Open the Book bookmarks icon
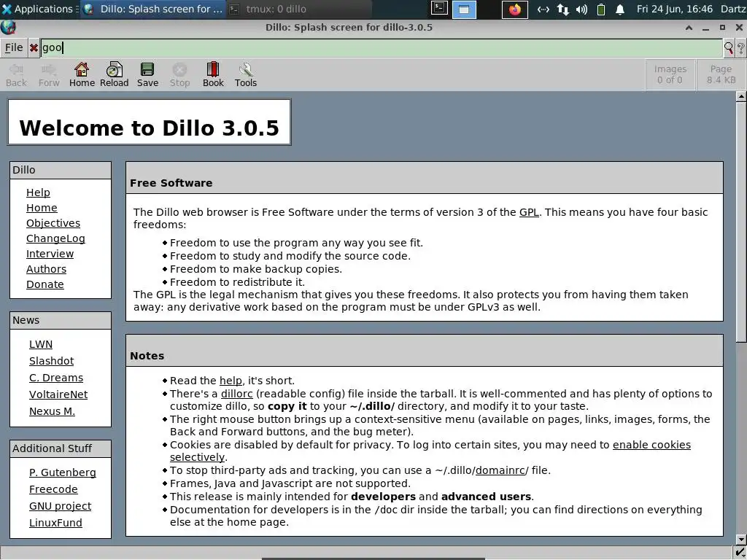747x560 pixels. pos(213,75)
